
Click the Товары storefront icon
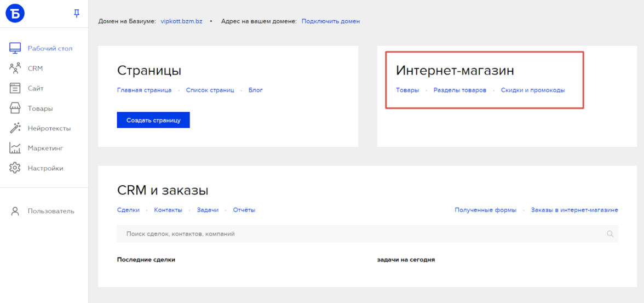(x=15, y=108)
